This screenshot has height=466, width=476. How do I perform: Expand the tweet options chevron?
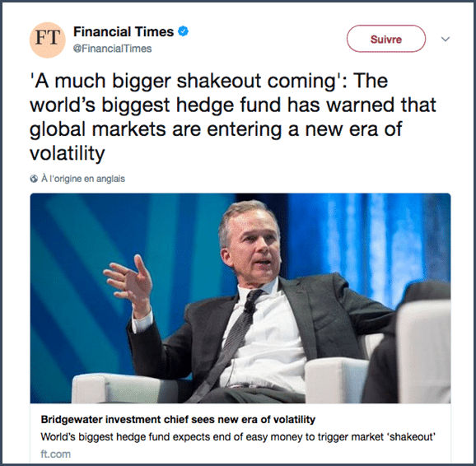(x=445, y=40)
